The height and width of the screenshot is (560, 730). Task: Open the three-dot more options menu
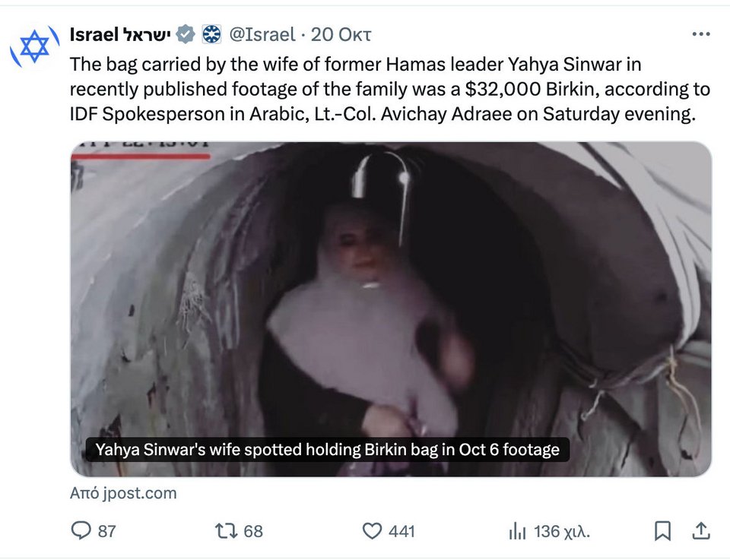point(701,34)
